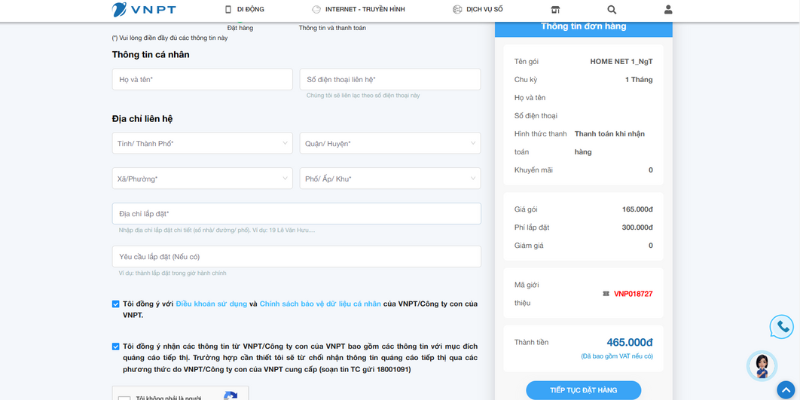Screen dimensions: 800x400
Task: Uncheck the marketing information consent checkbox
Action: coord(116,346)
